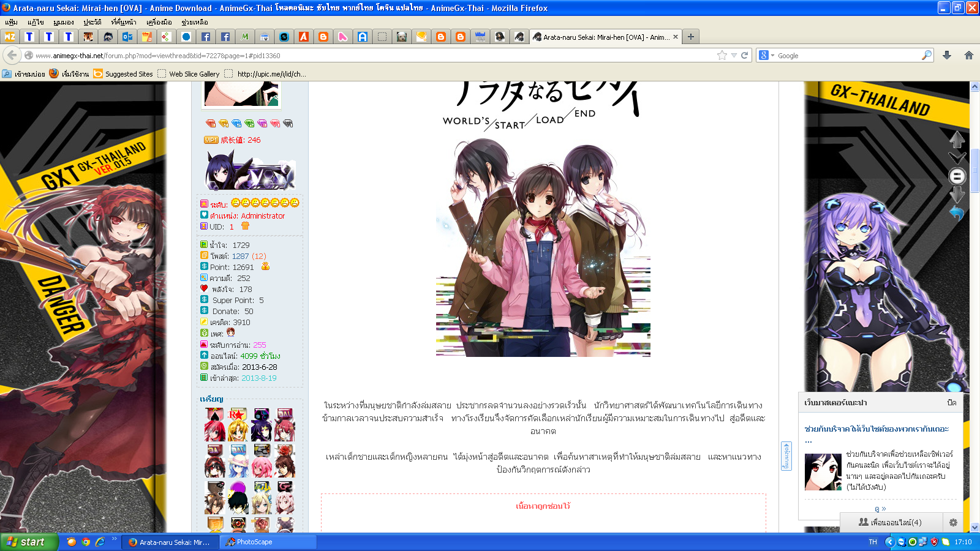Click the gold money bag icon beside Point
The image size is (980, 551).
tap(265, 266)
